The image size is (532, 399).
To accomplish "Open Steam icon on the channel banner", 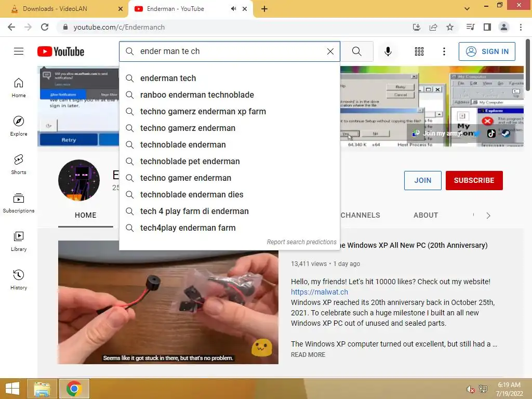I will 506,134.
